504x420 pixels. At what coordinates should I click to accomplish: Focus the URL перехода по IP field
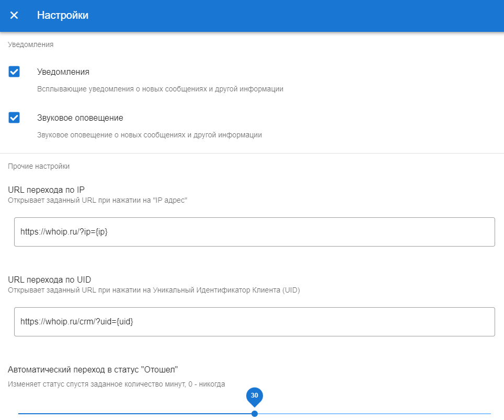tap(254, 232)
